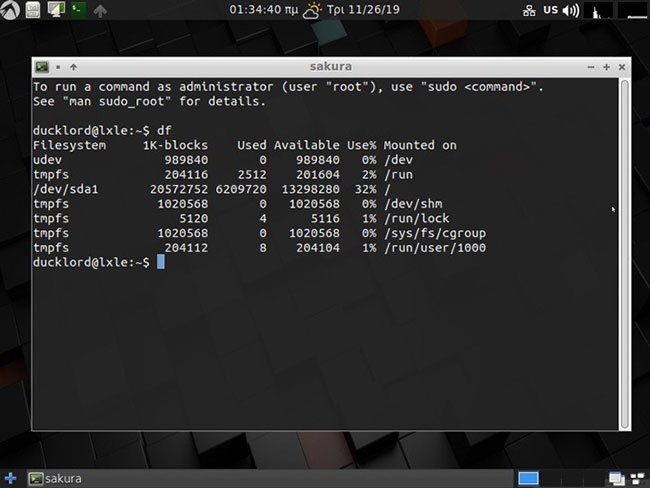Click the '13298280' available value
This screenshot has width=650, height=488.
point(311,189)
